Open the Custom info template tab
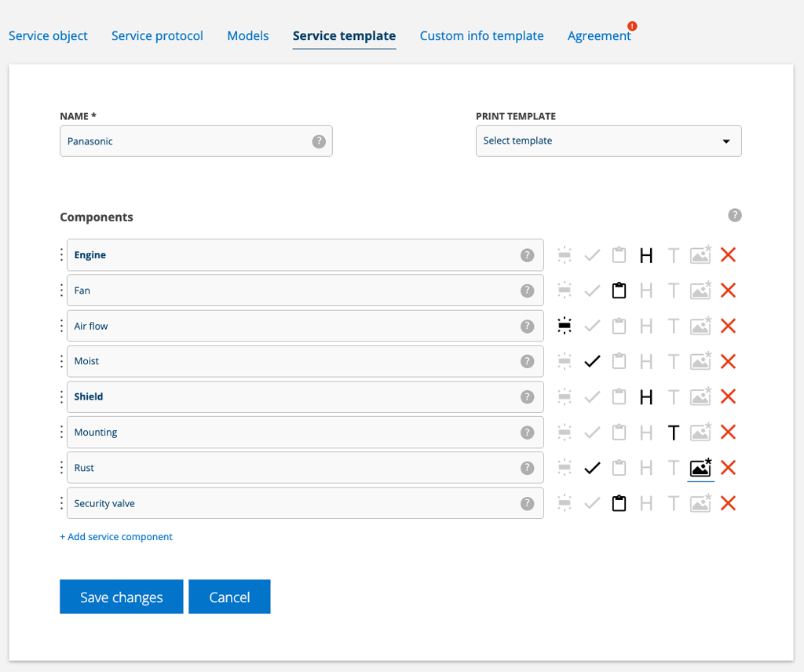804x672 pixels. [481, 36]
